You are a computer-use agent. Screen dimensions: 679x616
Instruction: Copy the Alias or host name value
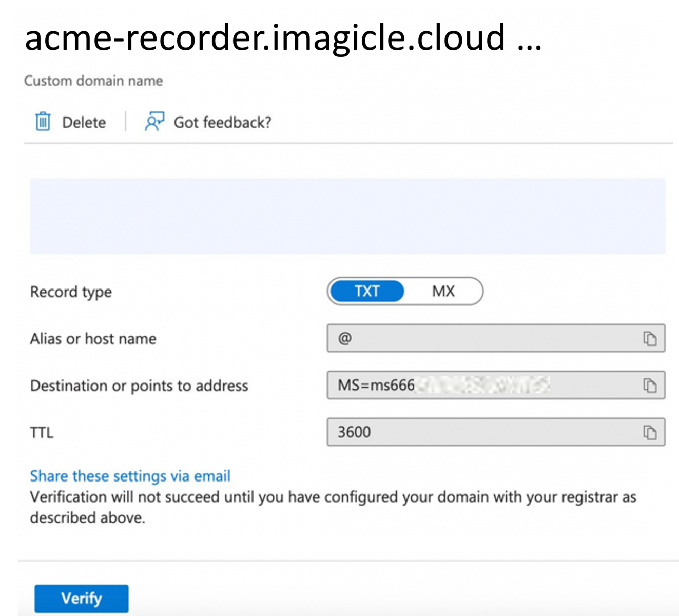pos(650,339)
